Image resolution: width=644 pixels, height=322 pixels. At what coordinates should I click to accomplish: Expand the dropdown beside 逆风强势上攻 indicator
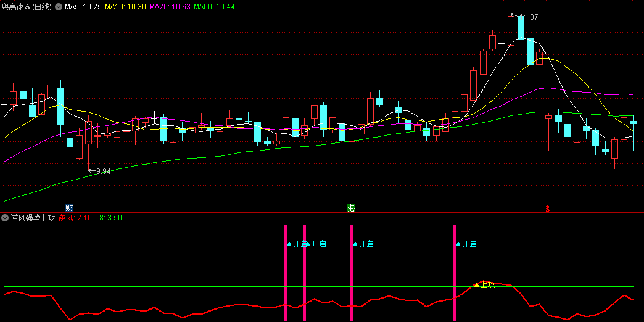(x=5, y=218)
